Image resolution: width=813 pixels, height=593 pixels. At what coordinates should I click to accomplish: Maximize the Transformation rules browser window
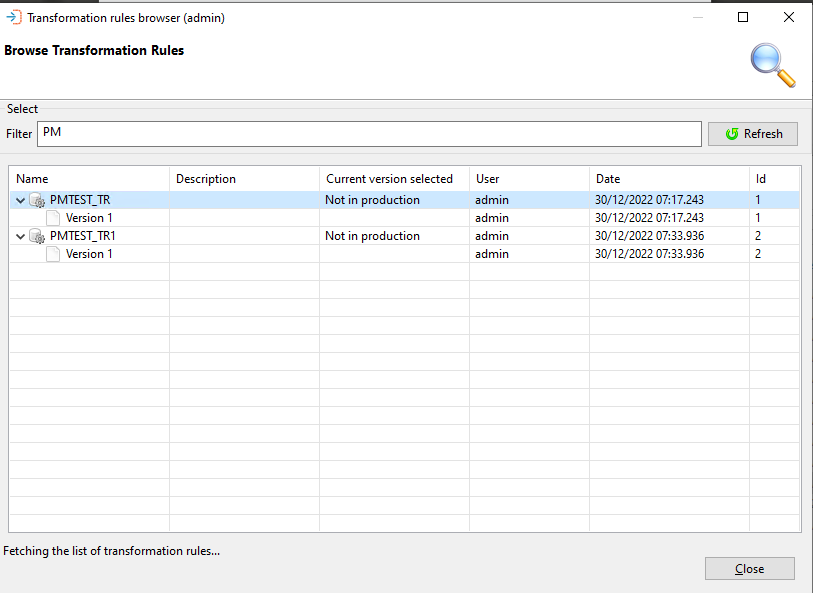point(743,17)
